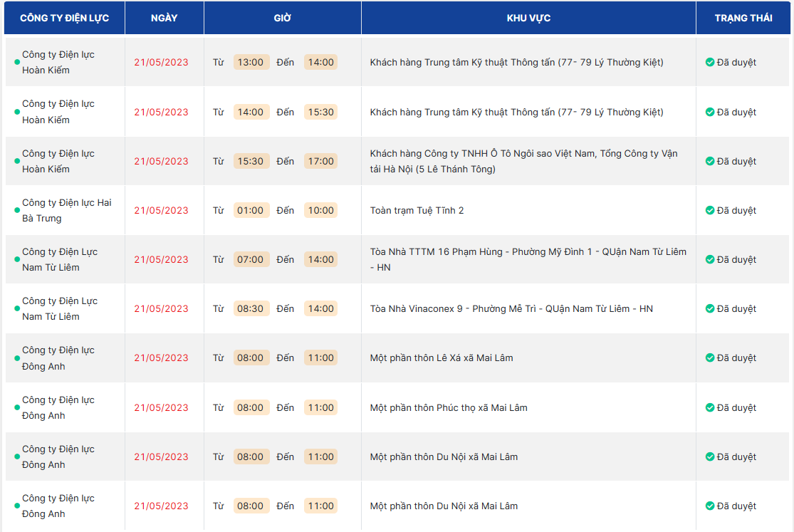Click check icon in thôn Phúc thọ row
Viewport: 794px width, 532px height.
tap(709, 408)
